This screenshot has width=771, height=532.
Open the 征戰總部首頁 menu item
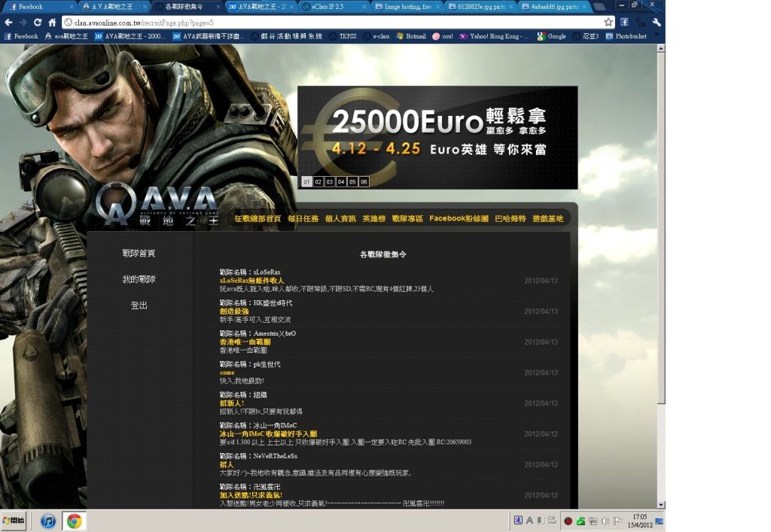click(258, 219)
